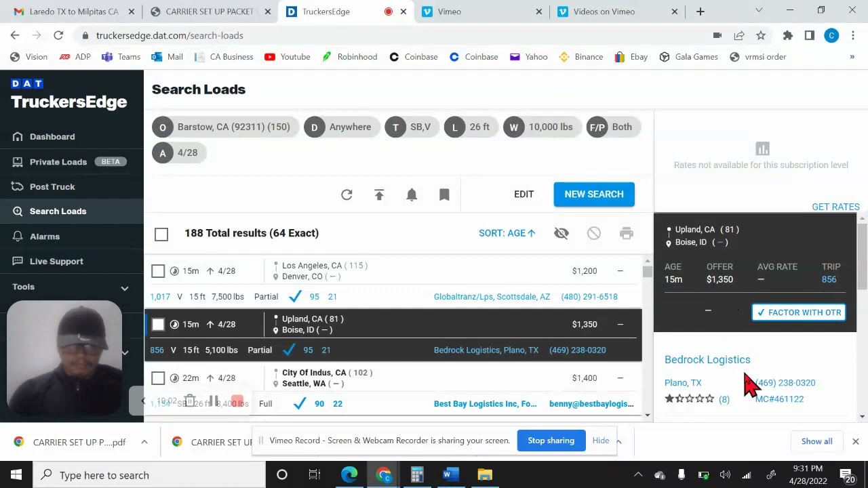The height and width of the screenshot is (488, 868).
Task: Check the Los Angeles to Denver load checkbox
Action: [x=158, y=271]
